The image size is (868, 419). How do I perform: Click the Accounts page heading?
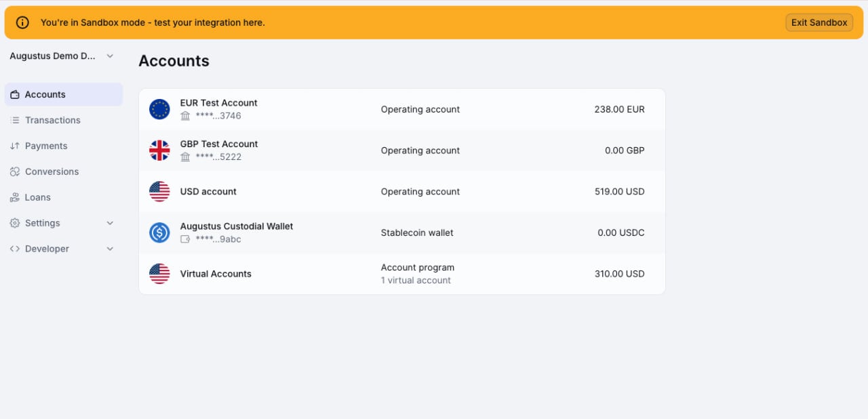174,61
